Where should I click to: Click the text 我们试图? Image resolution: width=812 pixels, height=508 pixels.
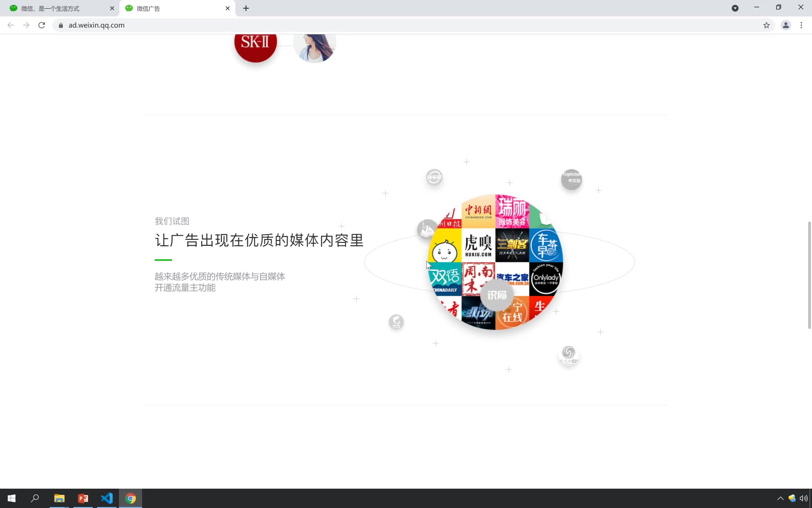(x=172, y=221)
